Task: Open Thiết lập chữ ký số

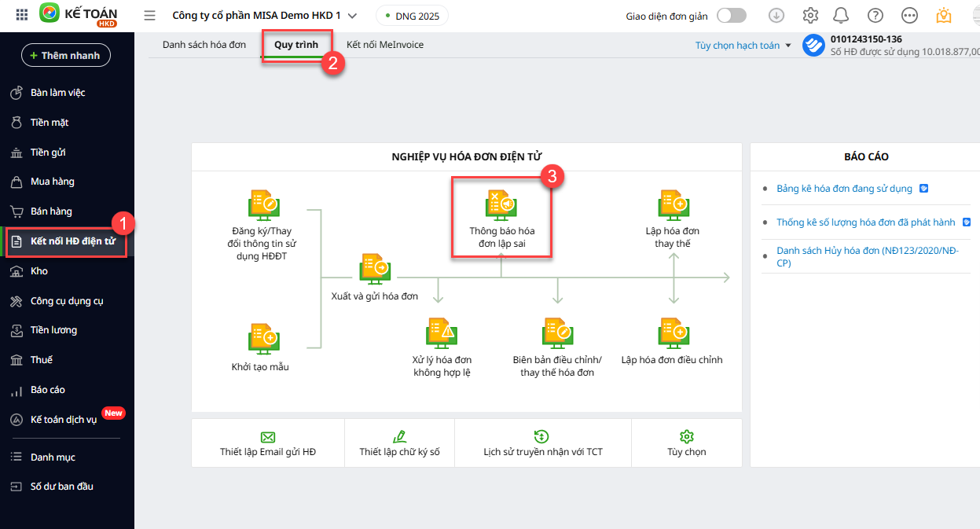Action: point(399,443)
